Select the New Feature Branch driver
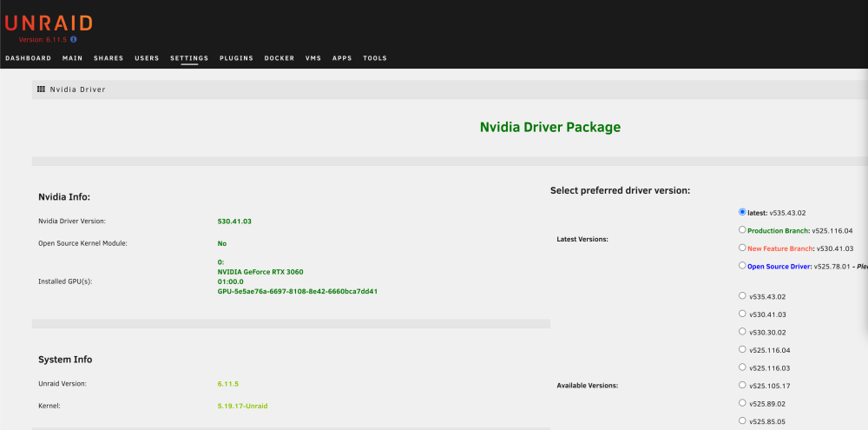 pos(742,247)
